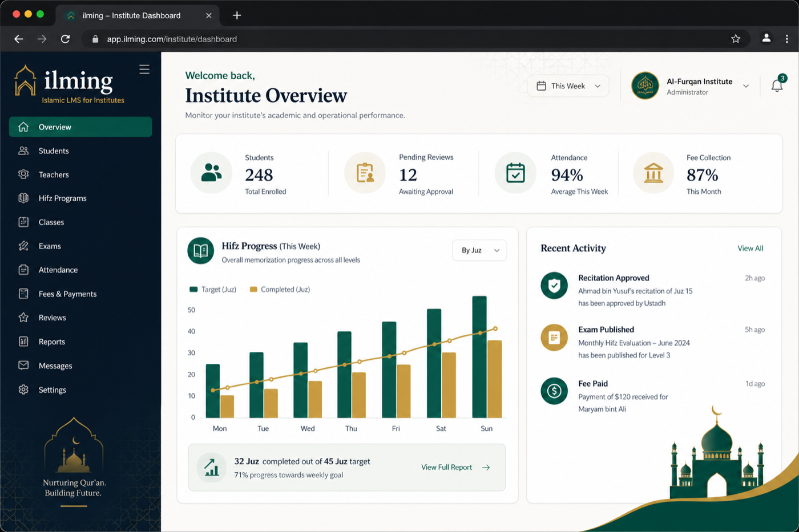This screenshot has height=532, width=799.
Task: Open a new browser tab
Action: (x=237, y=15)
